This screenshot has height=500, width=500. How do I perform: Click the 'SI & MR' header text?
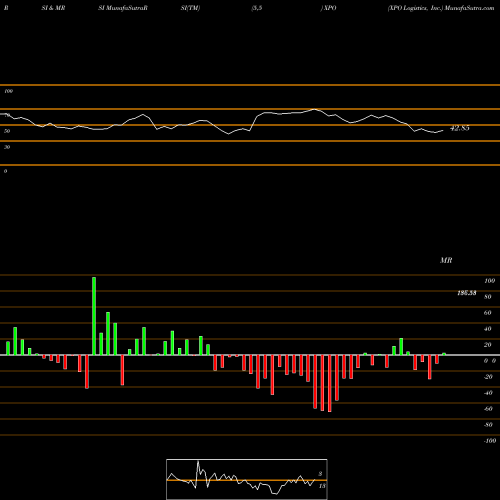53,8
